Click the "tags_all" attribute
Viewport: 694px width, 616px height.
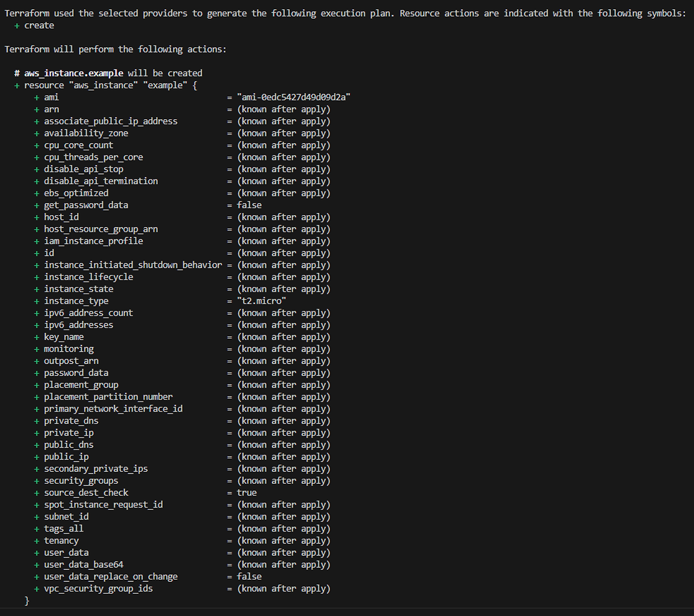pyautogui.click(x=64, y=528)
